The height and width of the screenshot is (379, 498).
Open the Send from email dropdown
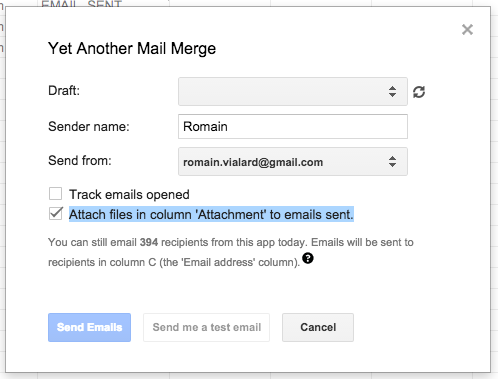[293, 162]
